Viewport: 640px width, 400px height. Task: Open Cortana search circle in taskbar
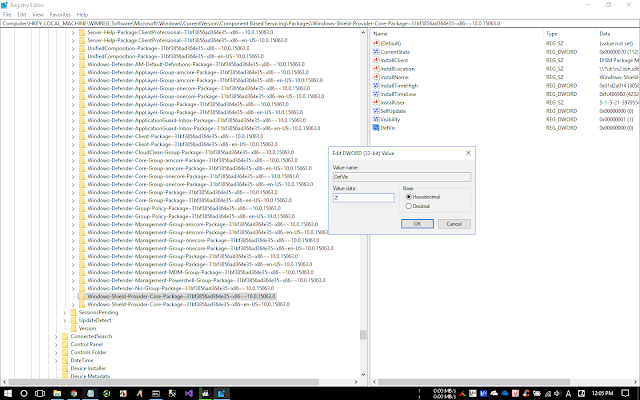(x=24, y=393)
